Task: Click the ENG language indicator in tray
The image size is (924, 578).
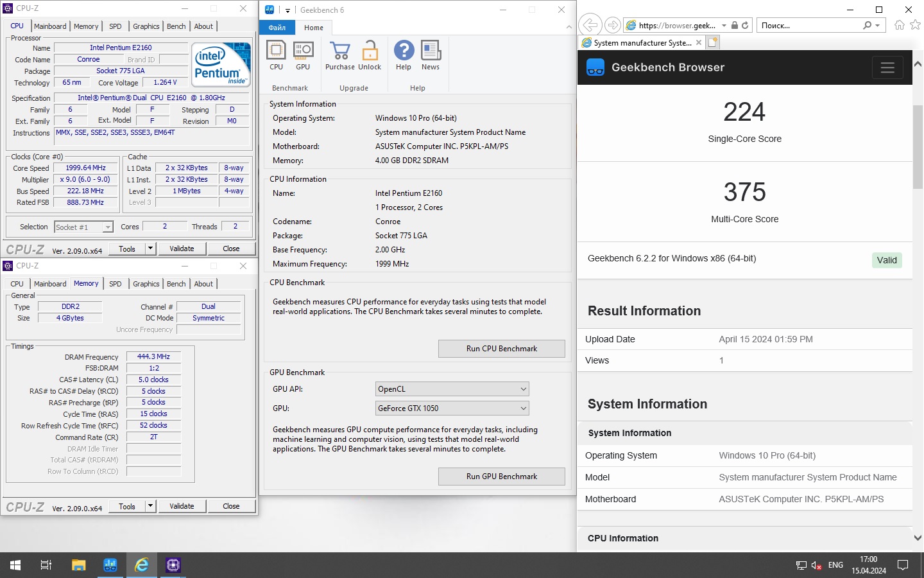Action: [x=835, y=565]
